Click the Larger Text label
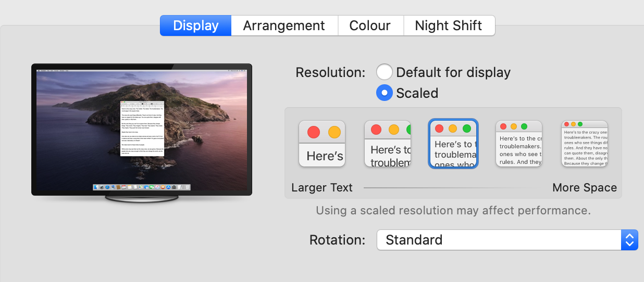The width and height of the screenshot is (644, 282). coord(322,188)
